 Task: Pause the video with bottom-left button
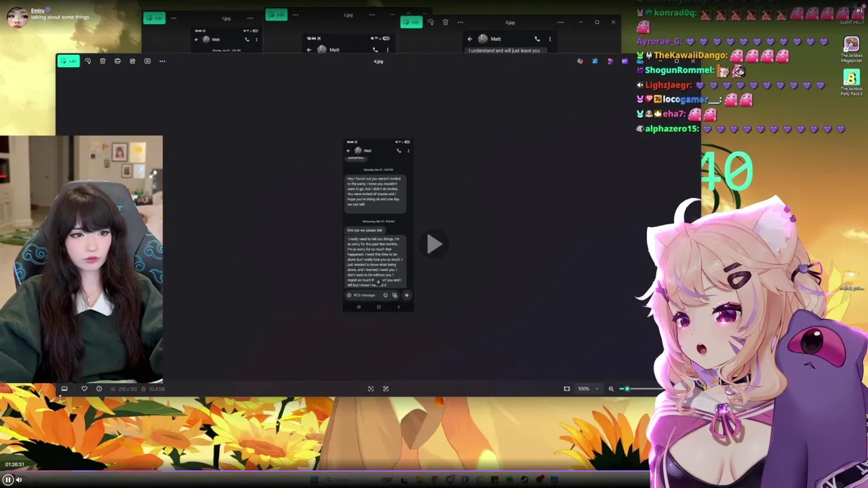click(8, 479)
